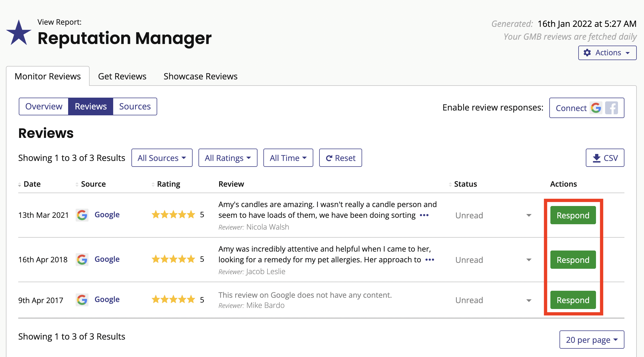Viewport: 644px width, 357px height.
Task: Click the gear icon in Actions button
Action: point(587,53)
